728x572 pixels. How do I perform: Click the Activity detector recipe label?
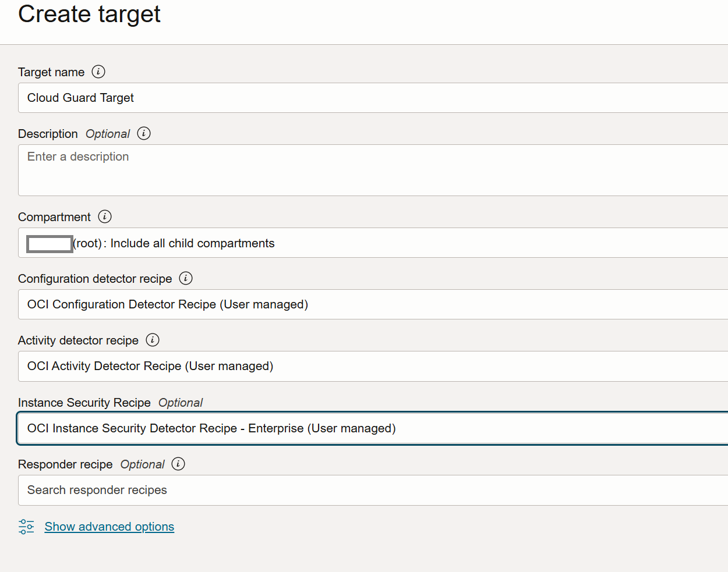78,340
